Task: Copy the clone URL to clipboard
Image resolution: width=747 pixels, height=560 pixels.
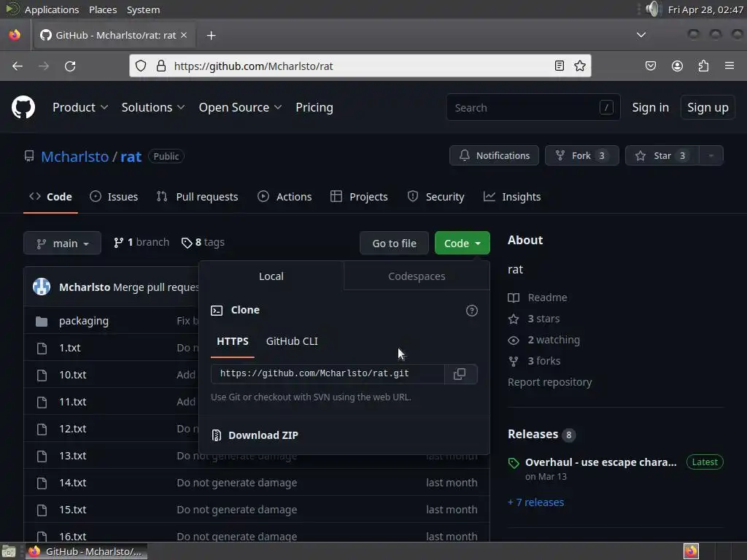Action: [x=460, y=374]
